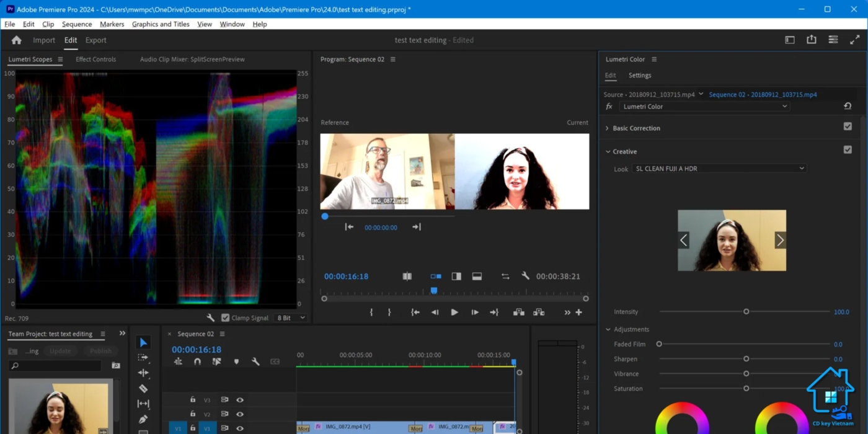Click the Mark Out button
The width and height of the screenshot is (868, 434).
[389, 312]
